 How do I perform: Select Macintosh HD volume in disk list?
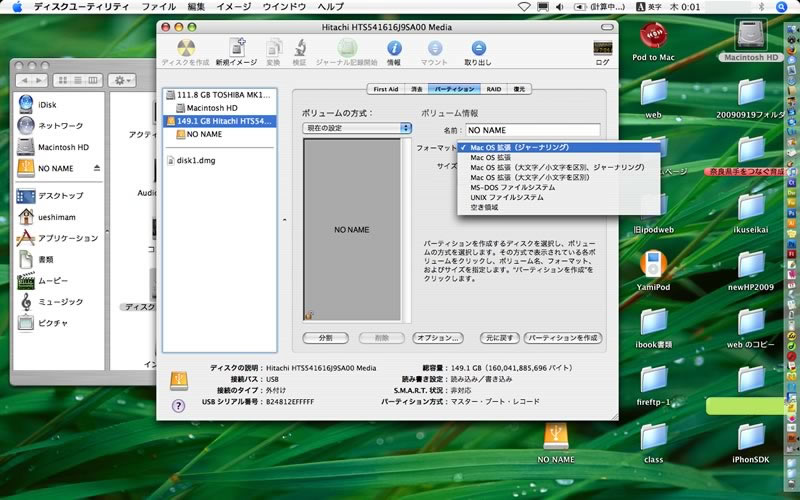click(219, 108)
